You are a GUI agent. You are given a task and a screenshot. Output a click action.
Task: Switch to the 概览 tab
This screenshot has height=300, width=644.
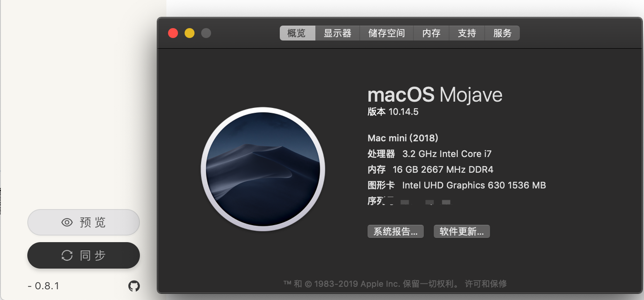[297, 33]
